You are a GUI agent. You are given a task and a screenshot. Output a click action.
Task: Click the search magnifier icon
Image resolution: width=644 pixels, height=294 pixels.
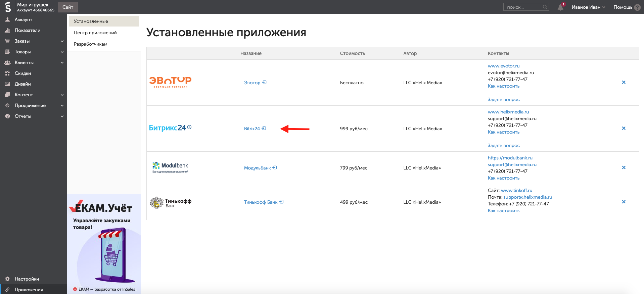coord(545,7)
